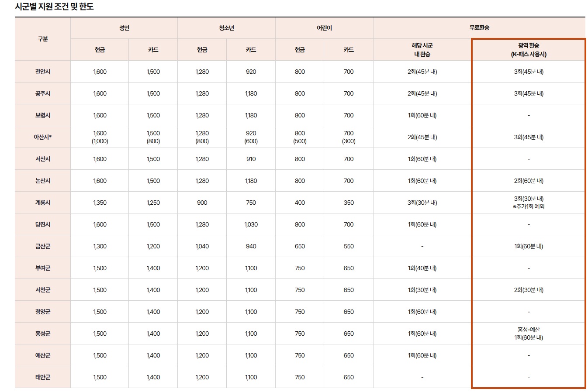Select the 현금 header under 어린이

300,50
